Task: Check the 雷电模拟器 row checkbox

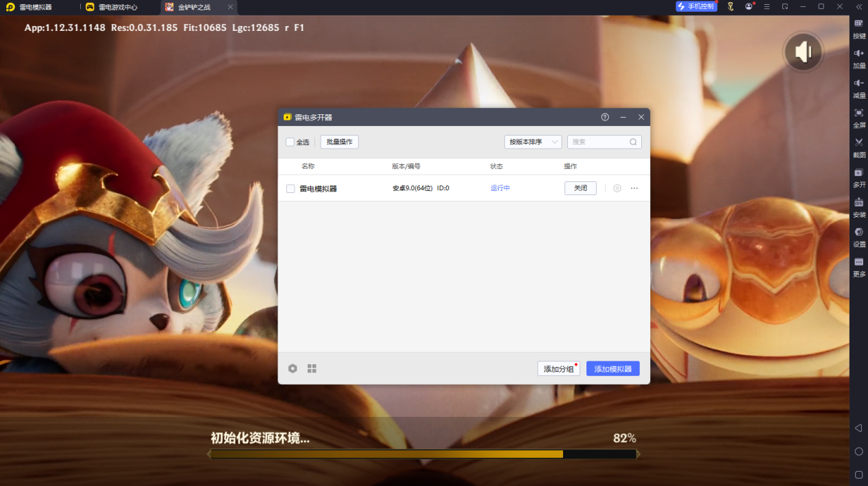Action: pos(290,188)
